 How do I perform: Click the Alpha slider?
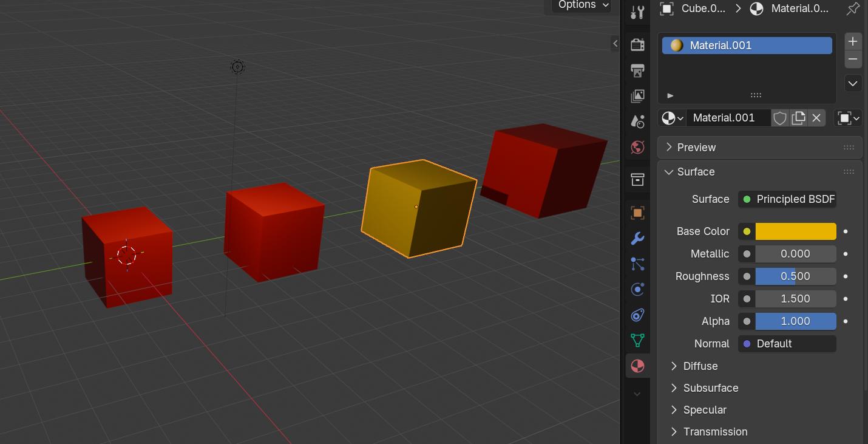[x=796, y=321]
